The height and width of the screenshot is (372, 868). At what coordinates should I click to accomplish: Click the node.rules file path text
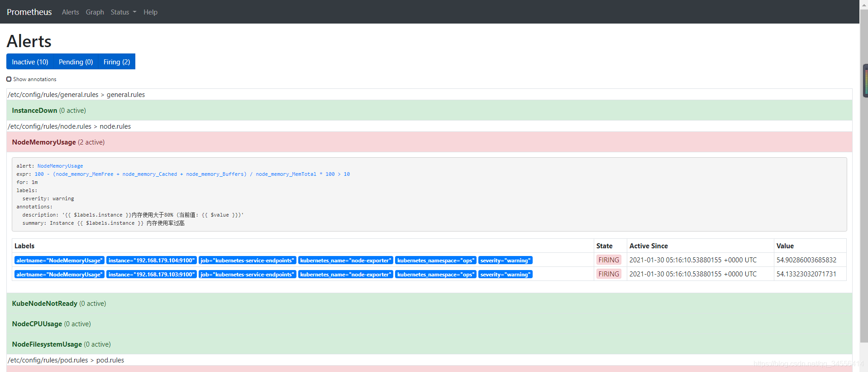[69, 126]
